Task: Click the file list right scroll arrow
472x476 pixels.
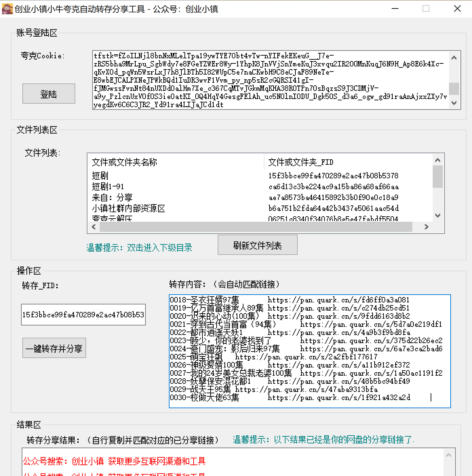Action: click(x=426, y=227)
